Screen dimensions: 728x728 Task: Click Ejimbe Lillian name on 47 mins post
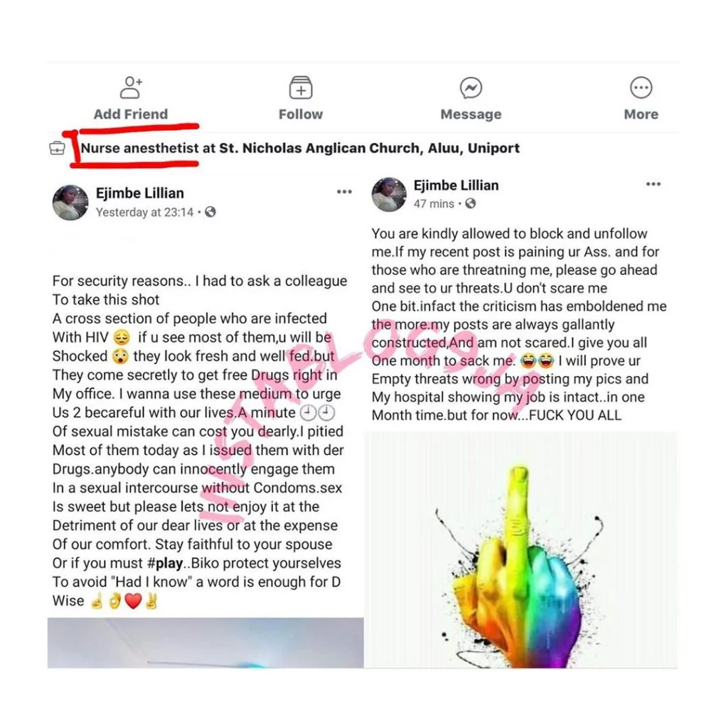[456, 186]
